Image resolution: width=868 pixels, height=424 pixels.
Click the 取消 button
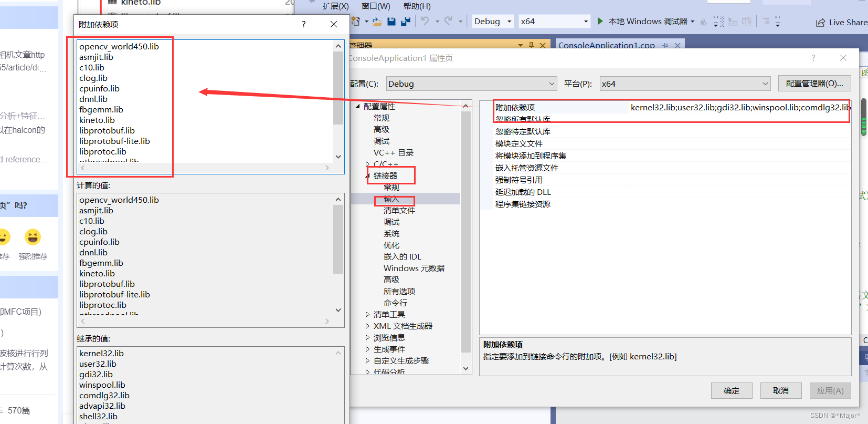coord(781,390)
